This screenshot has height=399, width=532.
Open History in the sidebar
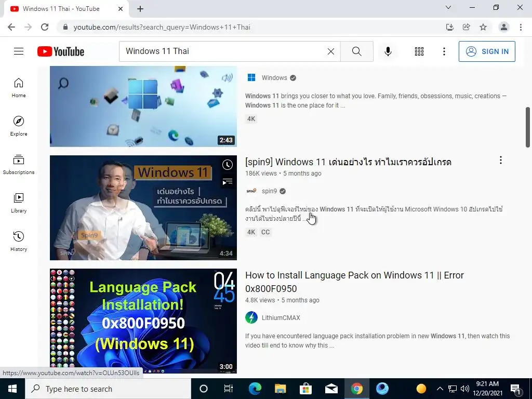[x=19, y=241]
